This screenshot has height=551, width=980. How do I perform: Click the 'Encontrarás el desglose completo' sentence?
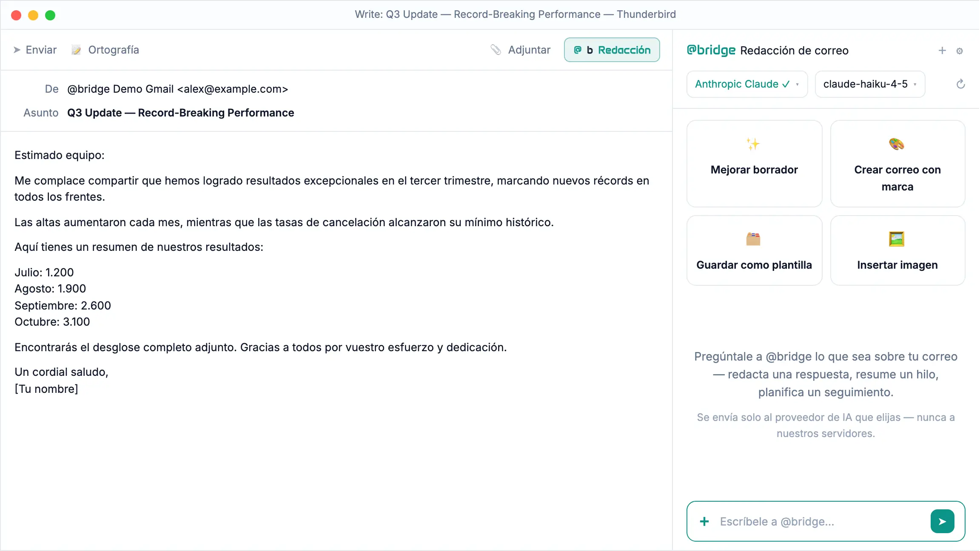pyautogui.click(x=261, y=347)
